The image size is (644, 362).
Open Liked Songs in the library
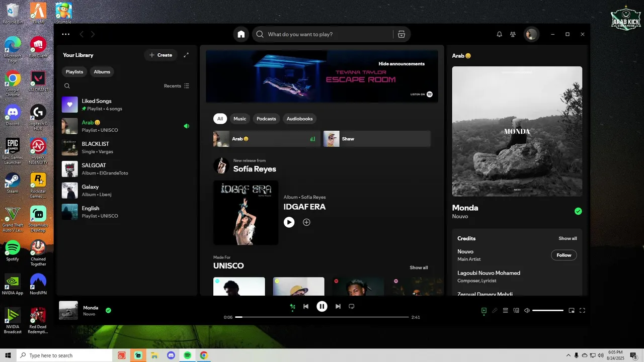click(126, 105)
